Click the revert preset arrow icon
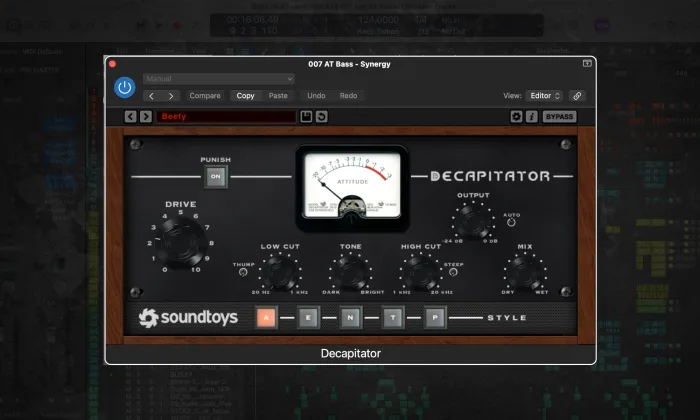 [x=321, y=117]
